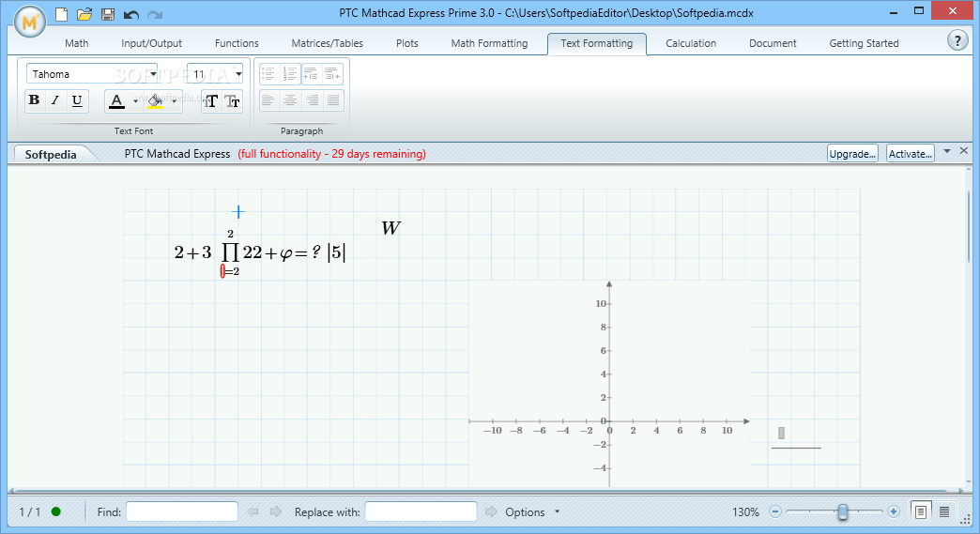This screenshot has height=534, width=980.
Task: Open the Matrices/Tables ribbon tab
Action: pos(327,43)
